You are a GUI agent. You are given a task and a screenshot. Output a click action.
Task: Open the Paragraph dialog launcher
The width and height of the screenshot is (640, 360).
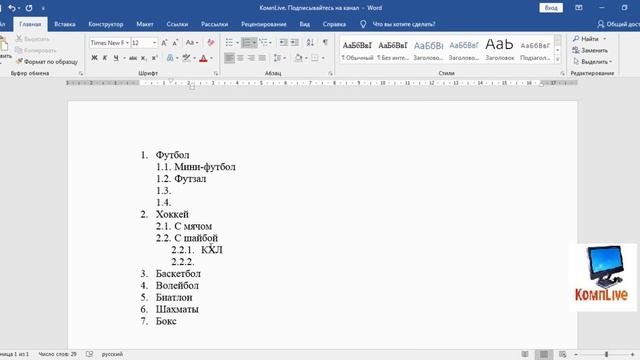pyautogui.click(x=330, y=73)
